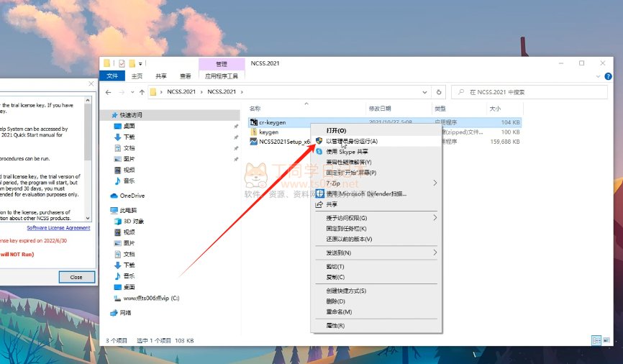Open the 主页 ribbon tab
The width and height of the screenshot is (623, 364).
click(137, 76)
